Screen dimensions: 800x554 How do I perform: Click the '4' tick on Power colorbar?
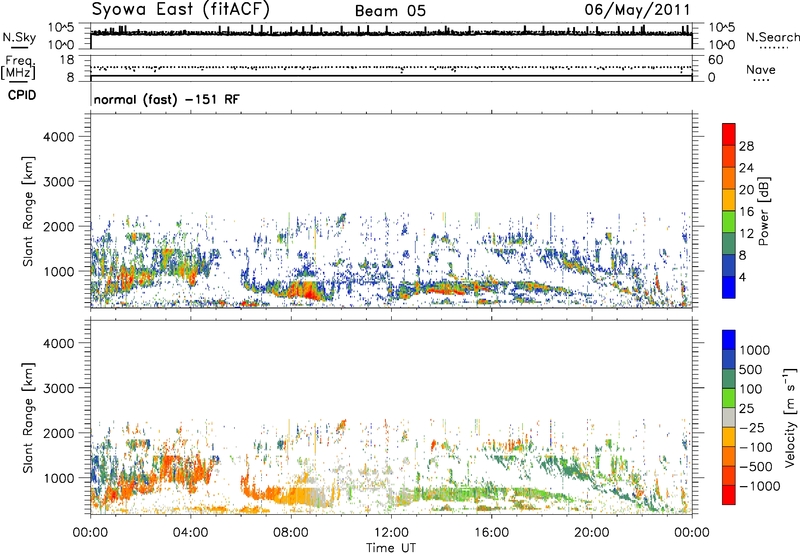coord(742,277)
